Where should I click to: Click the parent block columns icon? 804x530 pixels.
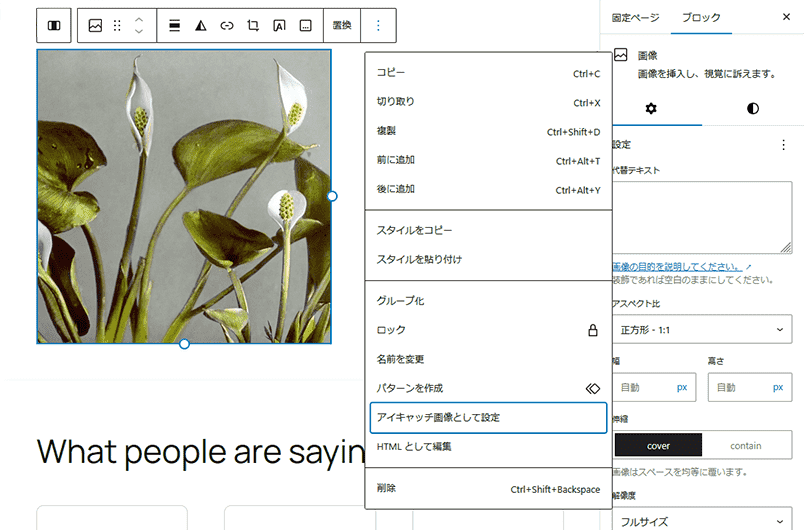tap(54, 26)
